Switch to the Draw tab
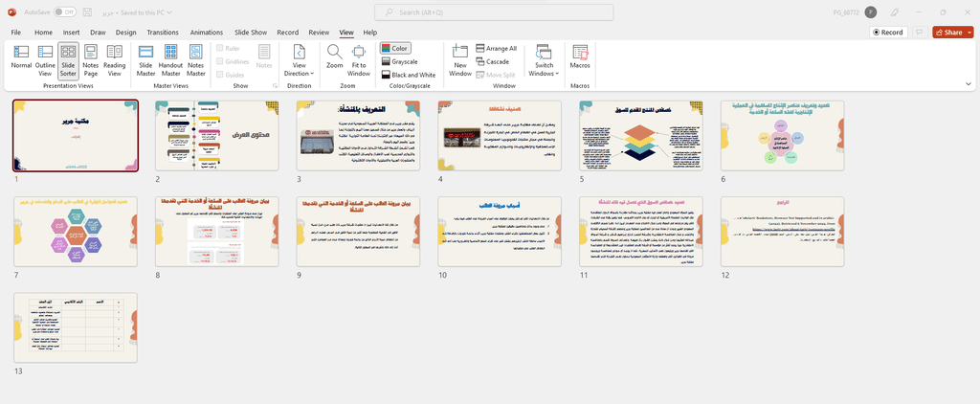The height and width of the screenshot is (404, 980). [99, 33]
